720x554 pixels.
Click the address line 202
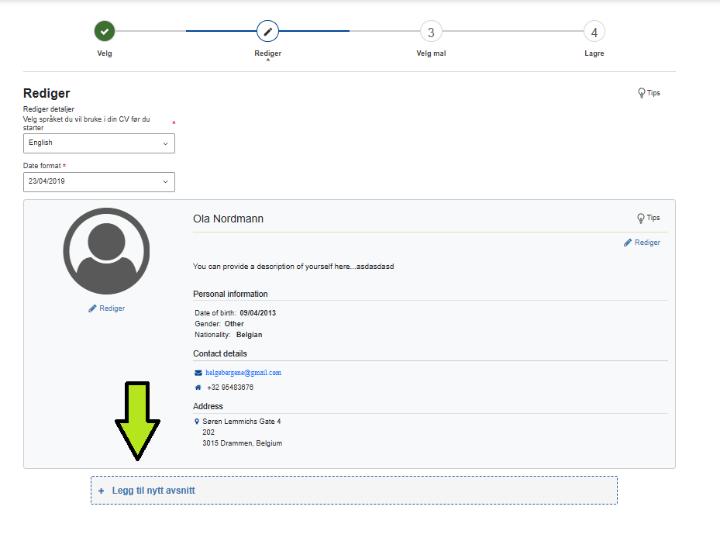click(208, 432)
